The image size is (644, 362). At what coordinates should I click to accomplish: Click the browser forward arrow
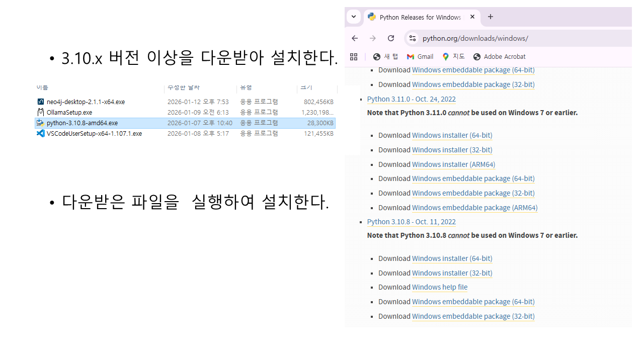point(373,38)
